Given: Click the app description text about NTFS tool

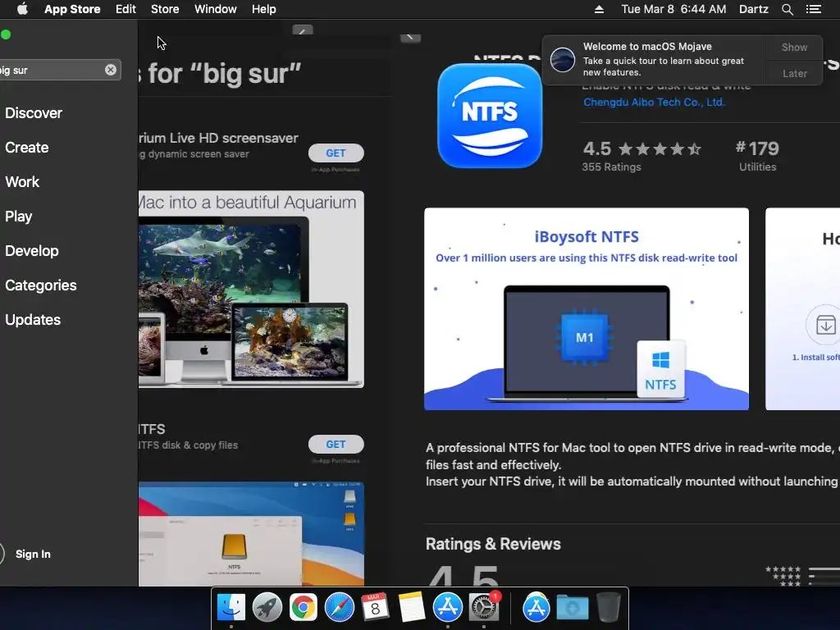Looking at the screenshot, I should pos(632,464).
